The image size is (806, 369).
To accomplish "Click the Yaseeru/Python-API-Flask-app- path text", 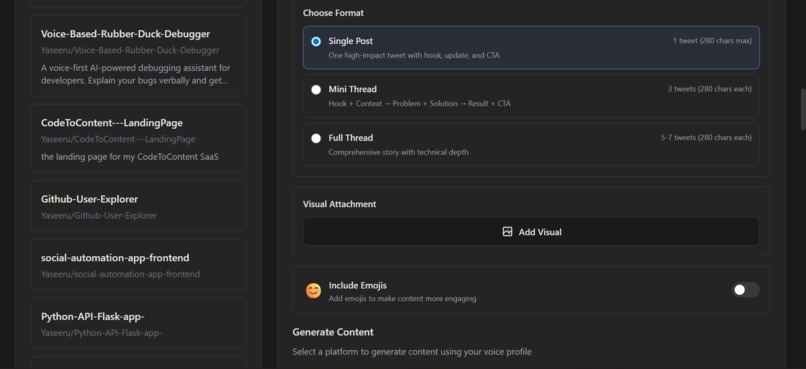I will [102, 333].
